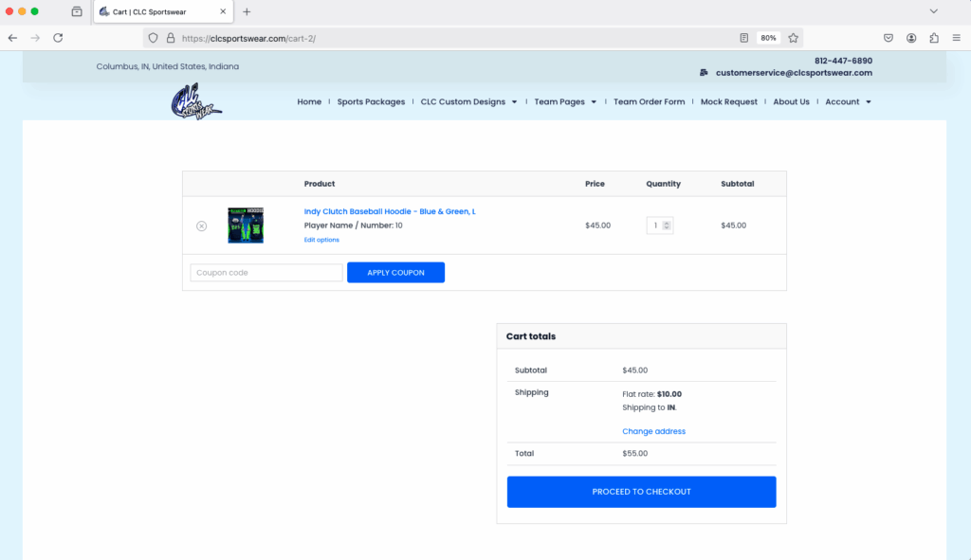Image resolution: width=971 pixels, height=560 pixels.
Task: Click the site security padlock icon
Action: pos(171,38)
